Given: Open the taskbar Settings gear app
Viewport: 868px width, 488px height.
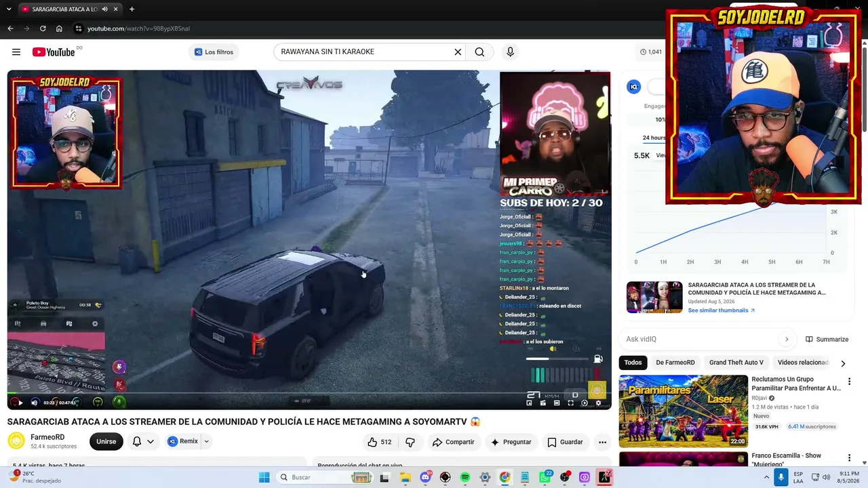Looking at the screenshot, I should click(485, 478).
